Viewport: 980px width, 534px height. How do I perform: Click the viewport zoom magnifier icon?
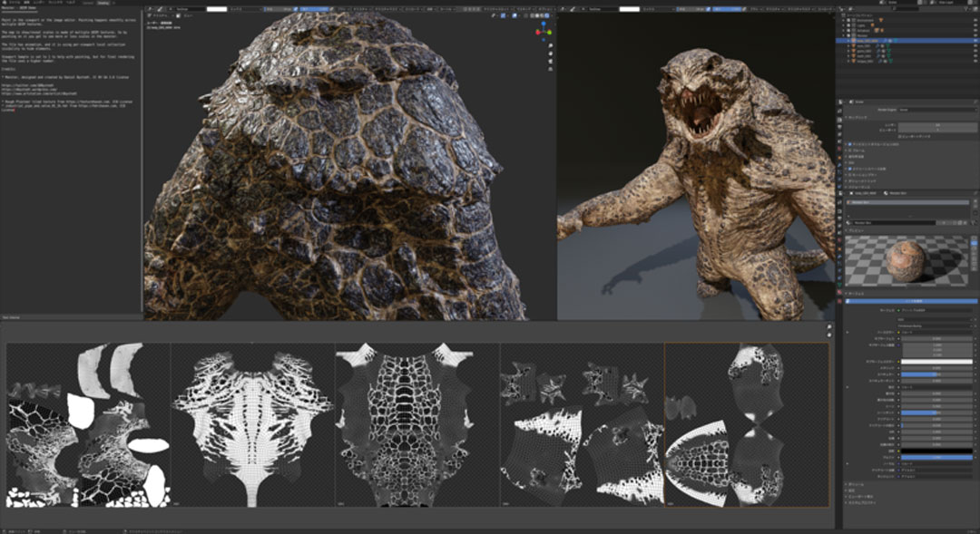551,44
